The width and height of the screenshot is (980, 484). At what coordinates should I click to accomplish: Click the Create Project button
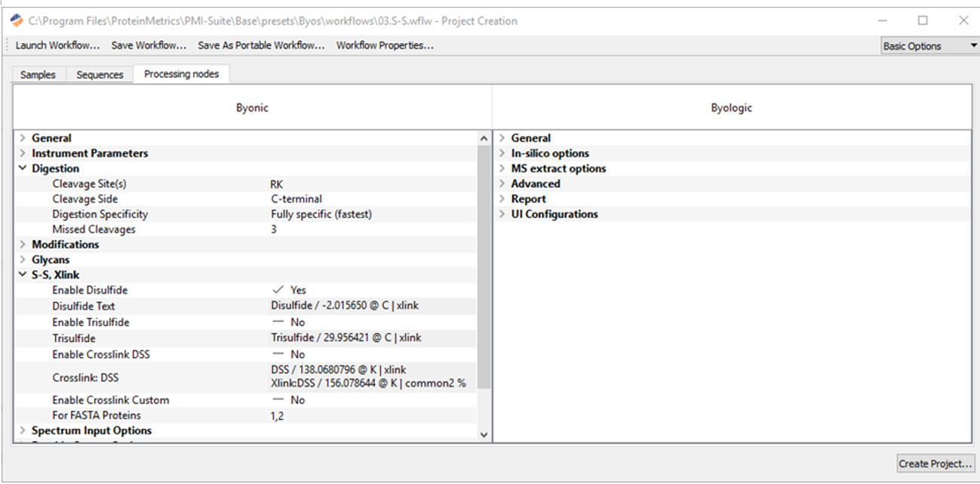pos(936,464)
